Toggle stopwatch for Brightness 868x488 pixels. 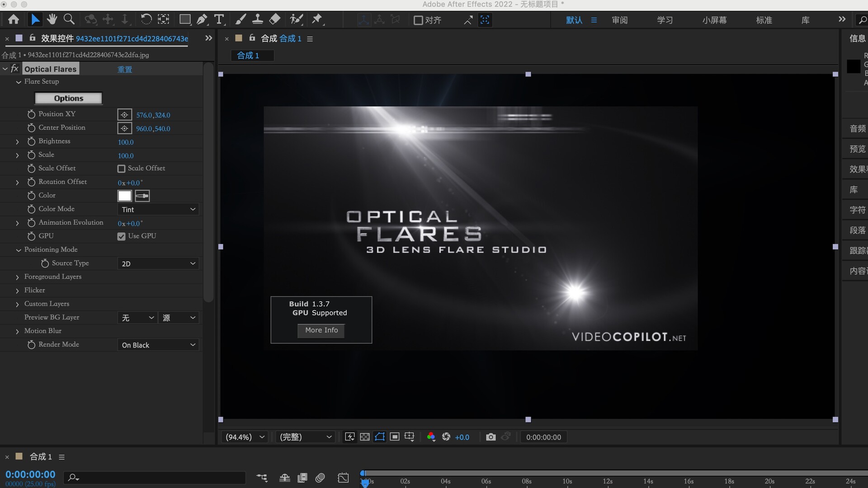click(31, 141)
